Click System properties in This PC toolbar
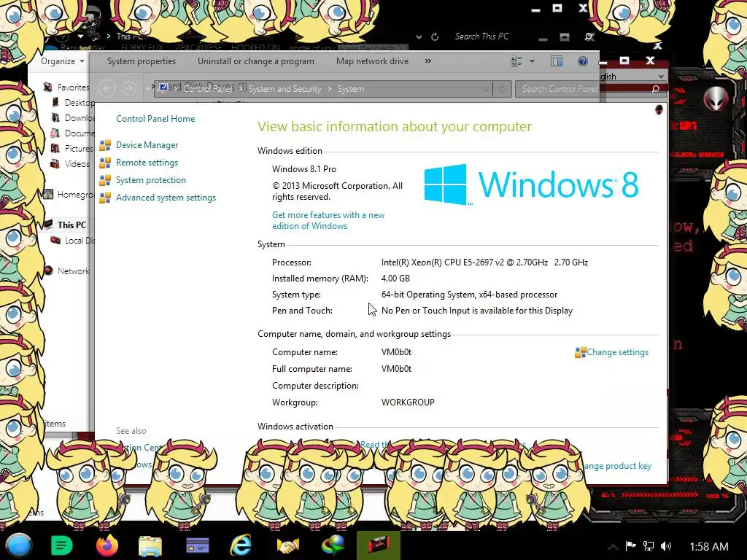747x560 pixels. point(142,61)
